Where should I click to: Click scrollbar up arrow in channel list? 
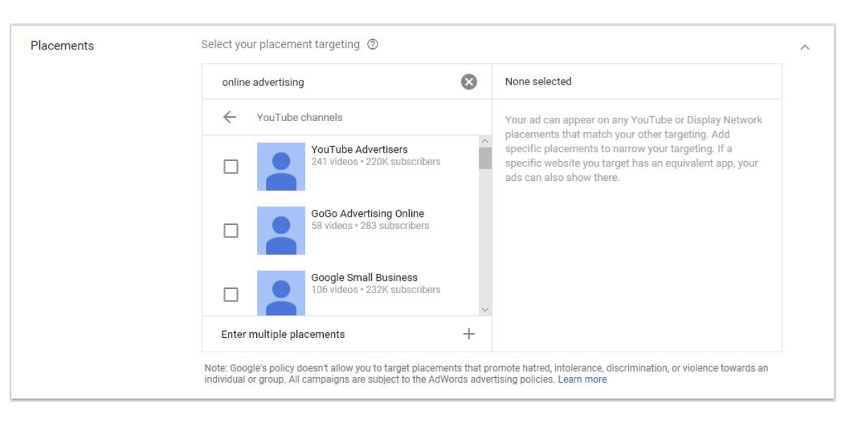(x=485, y=141)
